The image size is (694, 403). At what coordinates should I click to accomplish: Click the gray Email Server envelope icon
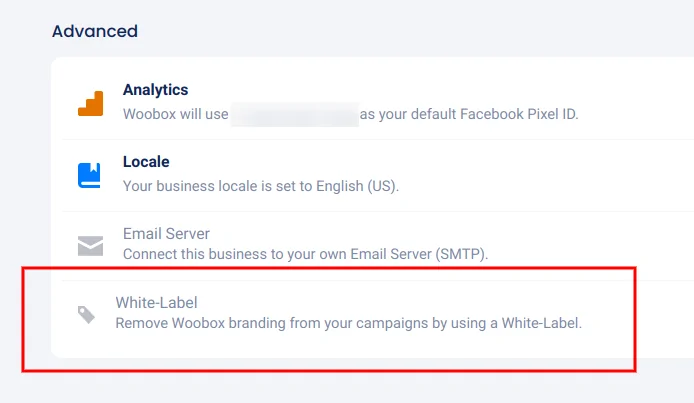tap(90, 246)
